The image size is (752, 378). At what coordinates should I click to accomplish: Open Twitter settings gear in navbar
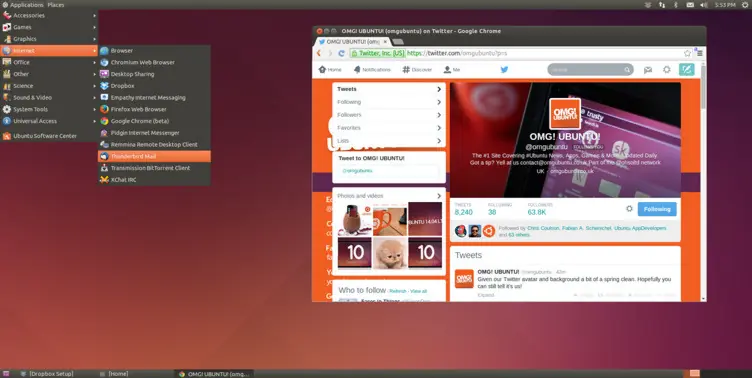(x=667, y=70)
